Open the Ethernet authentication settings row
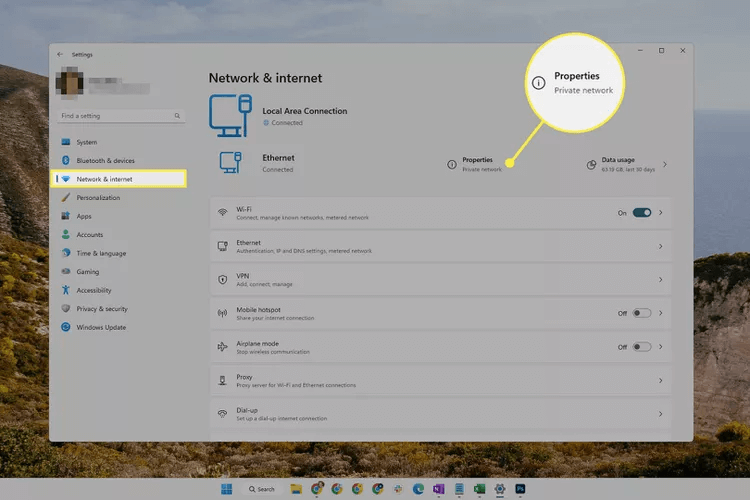750x500 pixels. pos(440,246)
